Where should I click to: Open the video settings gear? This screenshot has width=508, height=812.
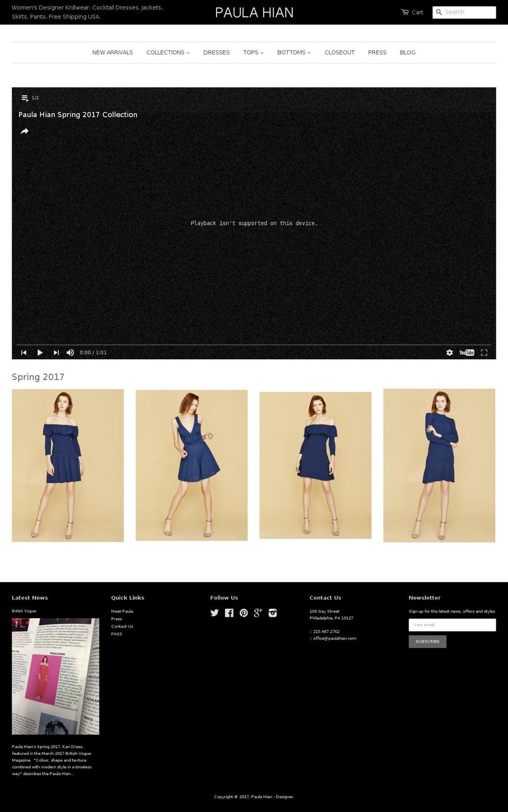point(449,352)
